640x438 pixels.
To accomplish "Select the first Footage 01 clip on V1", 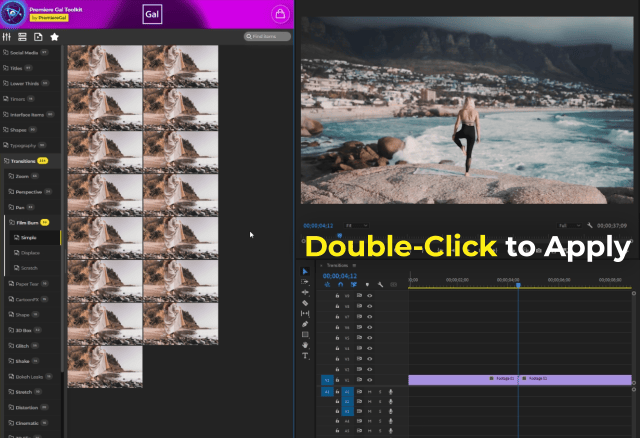I will 463,380.
